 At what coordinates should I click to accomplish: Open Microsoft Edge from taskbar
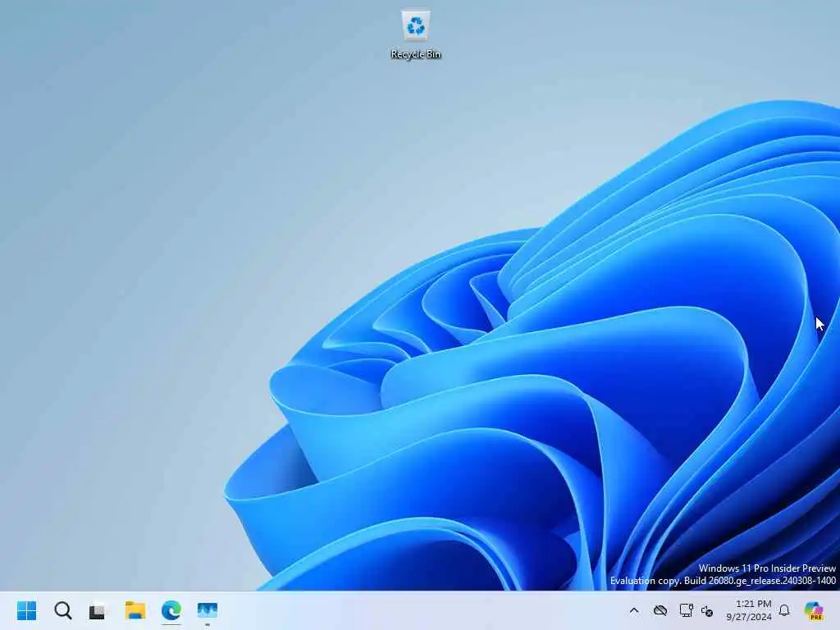tap(171, 610)
